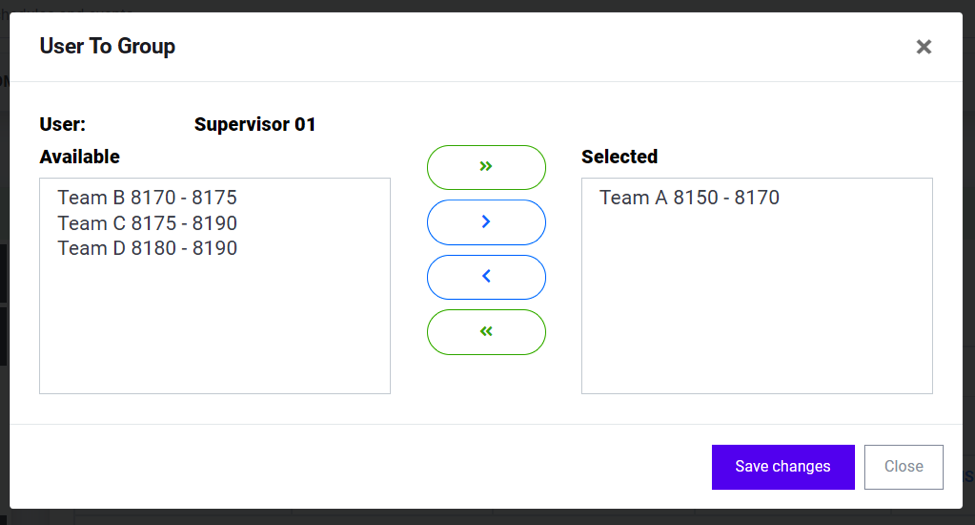Click the User: field label
This screenshot has width=975, height=525.
coord(63,124)
